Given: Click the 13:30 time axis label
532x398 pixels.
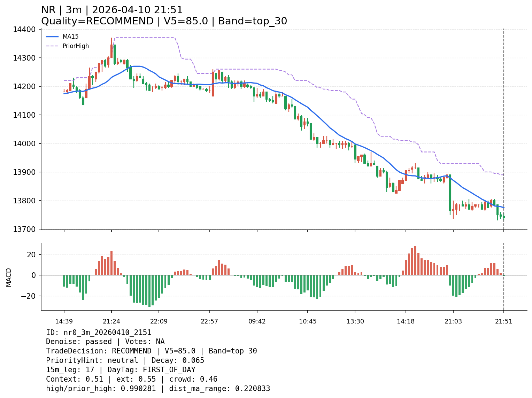Looking at the screenshot, I should point(355,321).
